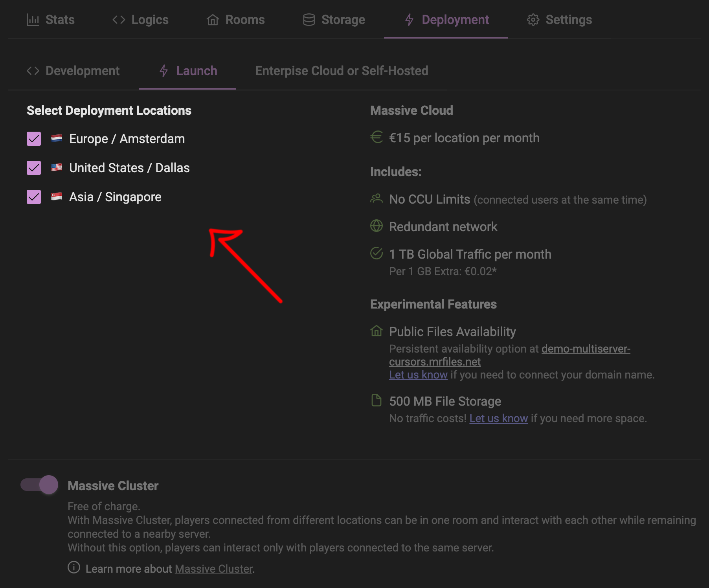The width and height of the screenshot is (709, 588).
Task: Uncheck Asia / Singapore location
Action: 34,197
